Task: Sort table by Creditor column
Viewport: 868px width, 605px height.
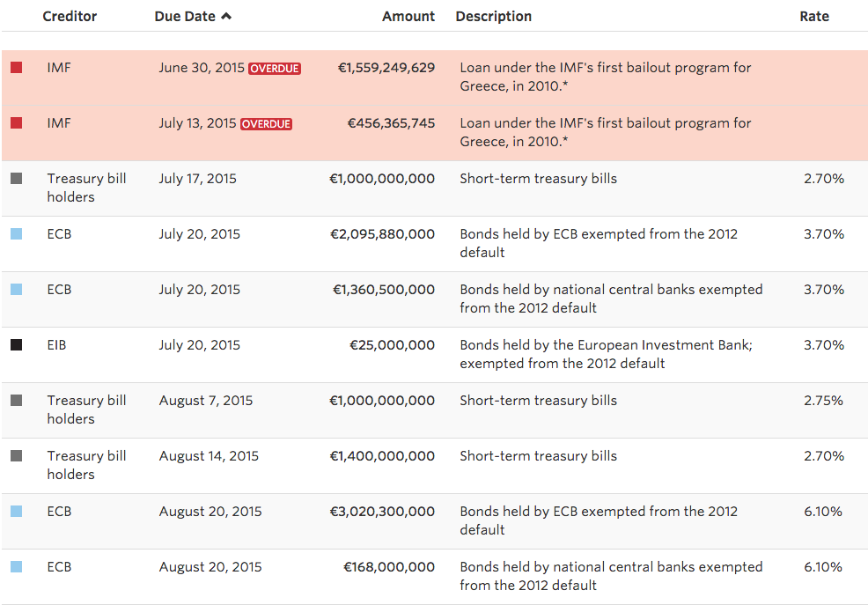Action: [x=70, y=17]
